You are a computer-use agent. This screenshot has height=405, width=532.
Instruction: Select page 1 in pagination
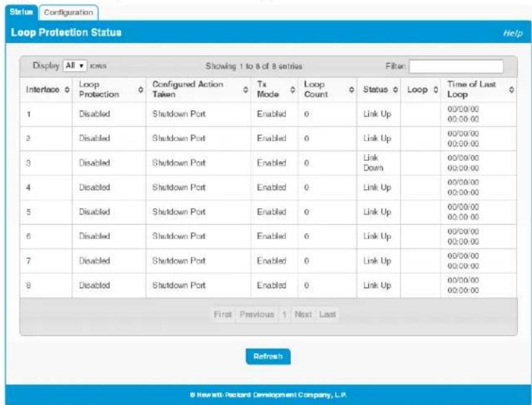click(285, 314)
